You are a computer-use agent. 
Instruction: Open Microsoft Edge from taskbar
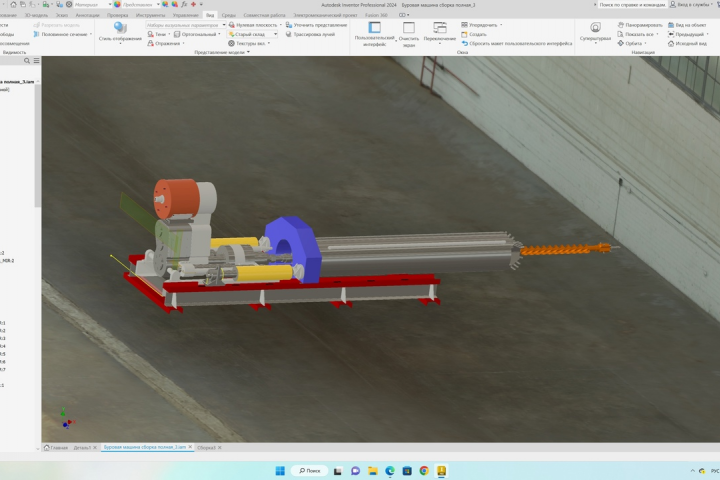[x=390, y=471]
